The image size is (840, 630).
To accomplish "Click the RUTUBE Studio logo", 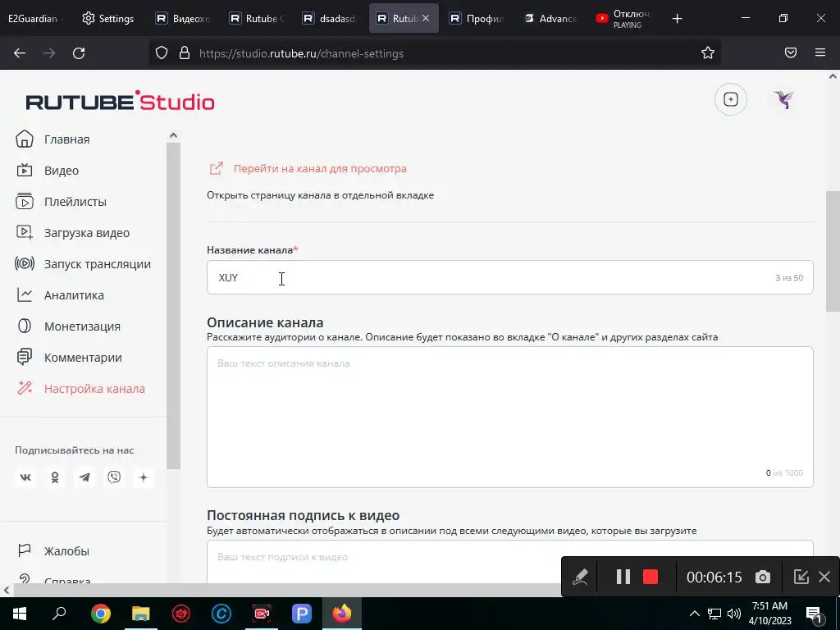I will [120, 100].
